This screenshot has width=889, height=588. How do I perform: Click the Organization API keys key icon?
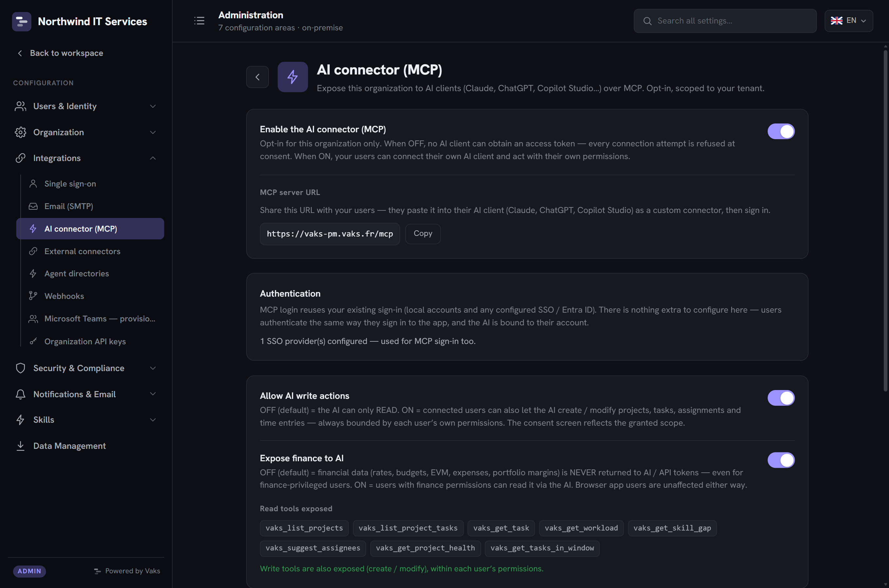[33, 341]
